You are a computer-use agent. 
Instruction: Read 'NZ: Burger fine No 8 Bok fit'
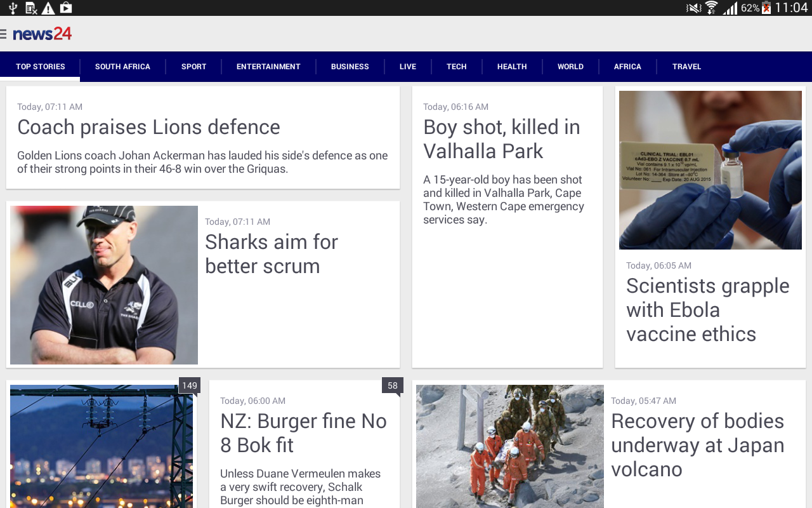(x=303, y=433)
